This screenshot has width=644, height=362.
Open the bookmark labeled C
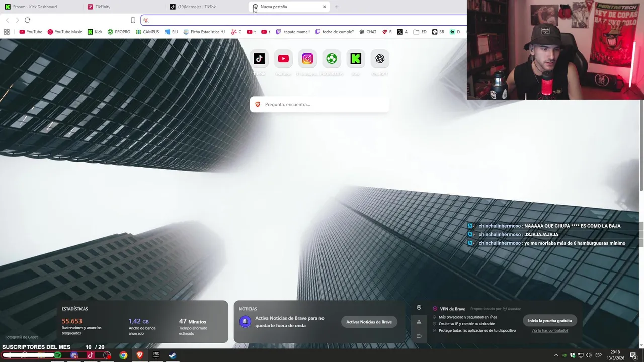(236, 32)
